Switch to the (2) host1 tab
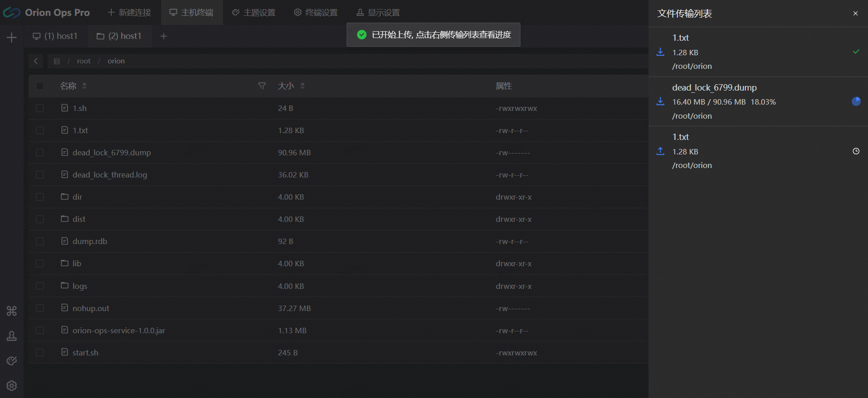This screenshot has width=868, height=398. tap(119, 36)
